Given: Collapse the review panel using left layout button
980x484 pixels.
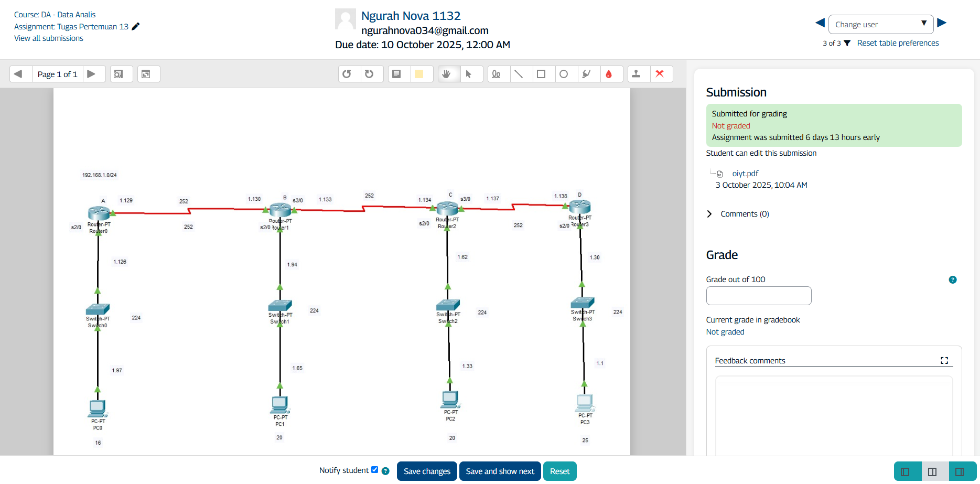Looking at the screenshot, I should tap(905, 471).
